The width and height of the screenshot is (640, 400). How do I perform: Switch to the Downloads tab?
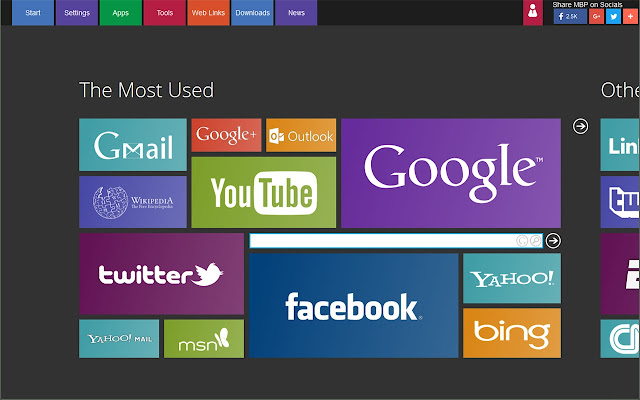tap(252, 13)
